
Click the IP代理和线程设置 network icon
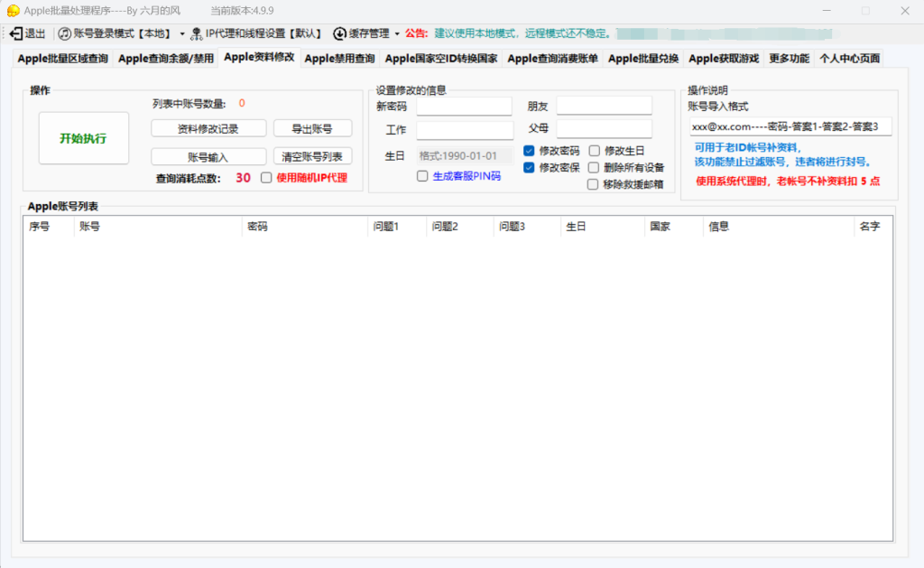pos(196,33)
